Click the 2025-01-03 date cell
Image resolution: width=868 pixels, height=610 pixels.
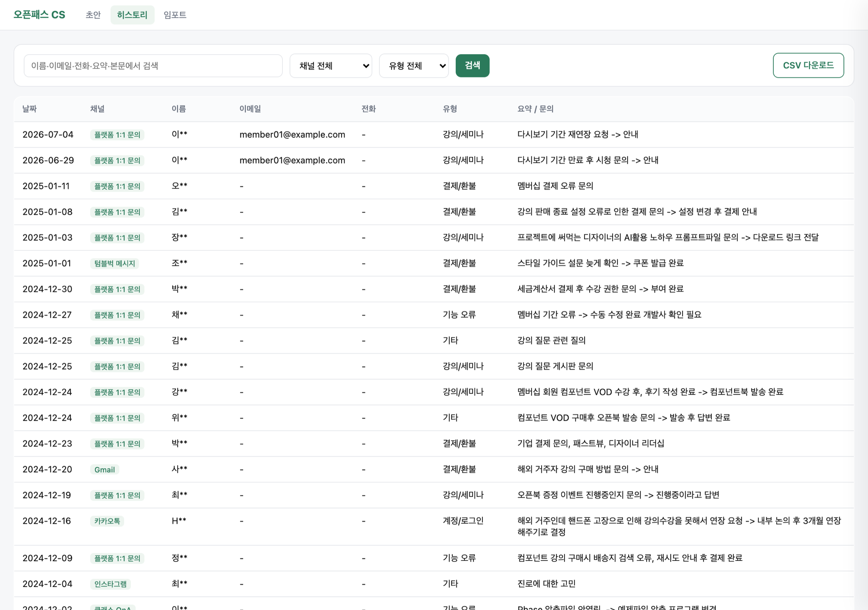48,237
